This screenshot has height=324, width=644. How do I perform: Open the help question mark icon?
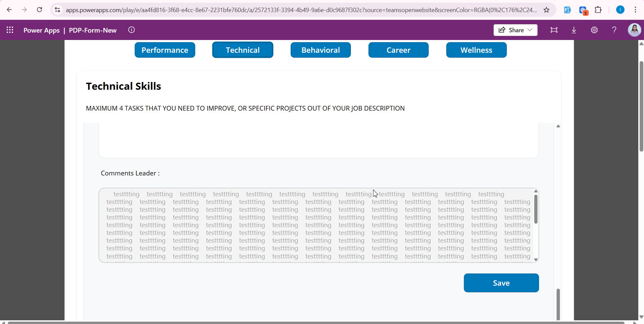pos(614,30)
